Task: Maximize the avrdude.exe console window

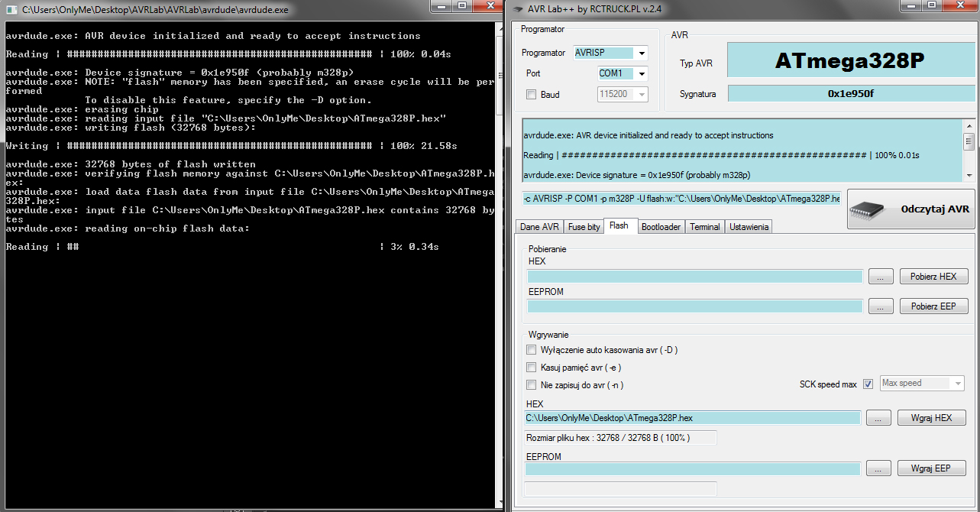Action: (x=463, y=6)
